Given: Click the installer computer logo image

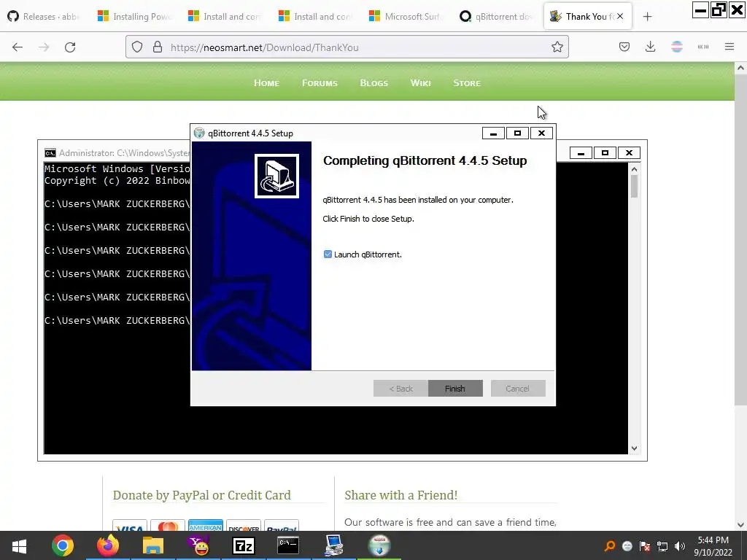Looking at the screenshot, I should 276,176.
